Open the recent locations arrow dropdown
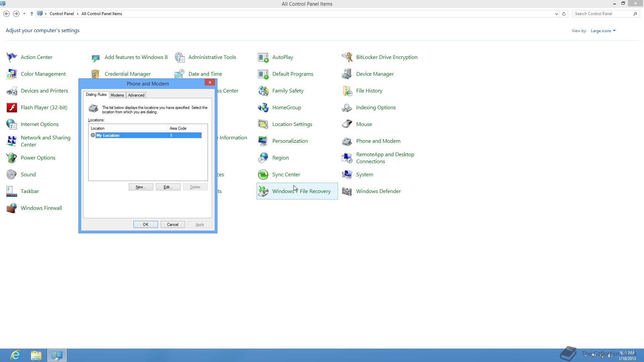Screen dimensions: 644x362 click(x=24, y=14)
